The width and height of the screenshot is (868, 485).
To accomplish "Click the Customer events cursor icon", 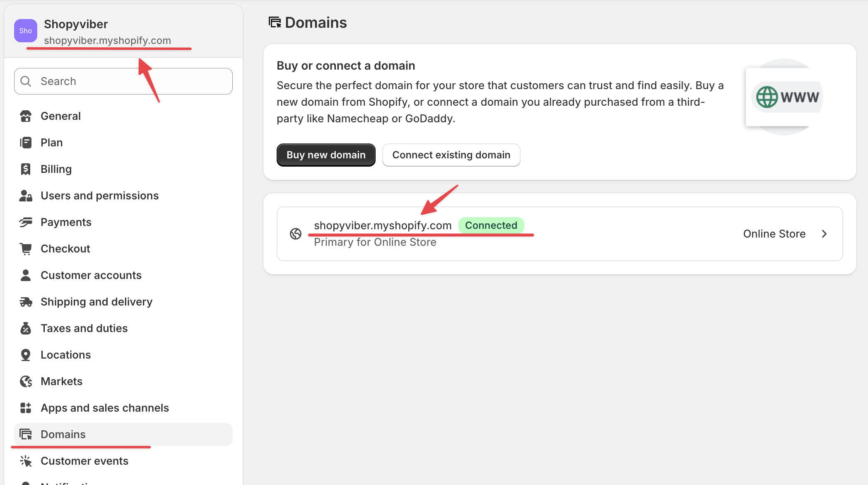I will (26, 461).
